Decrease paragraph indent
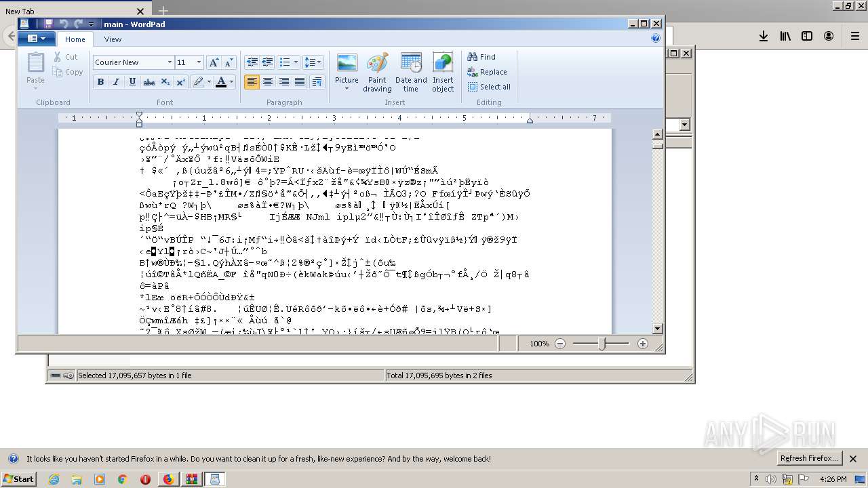 (x=252, y=62)
